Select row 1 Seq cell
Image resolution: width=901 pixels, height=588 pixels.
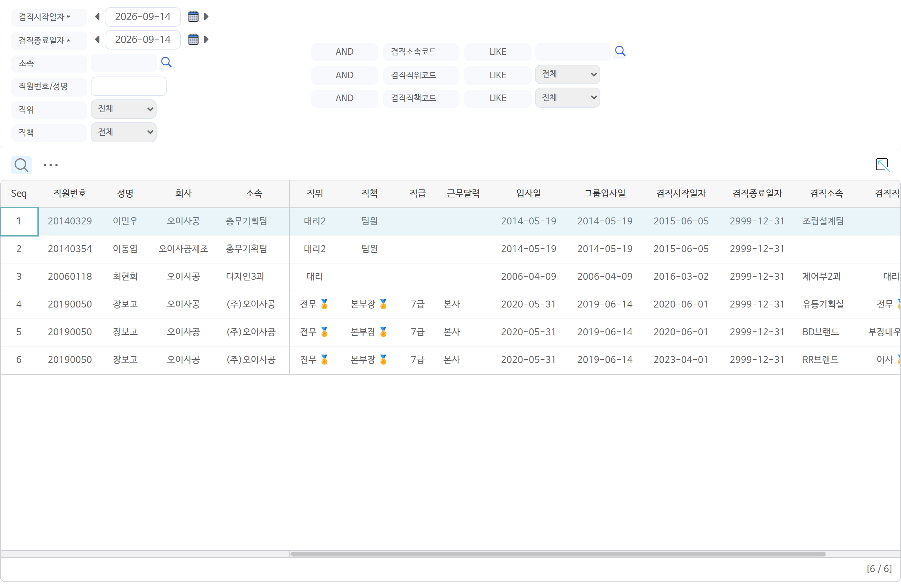19,221
